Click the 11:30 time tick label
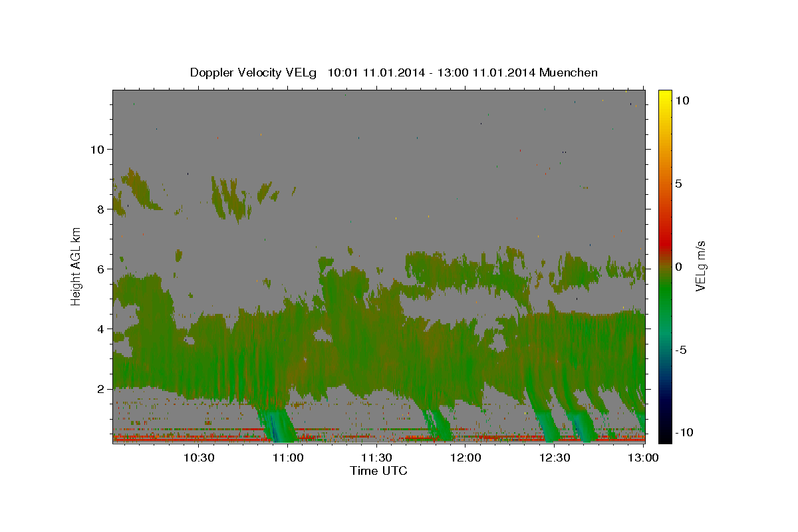 377,458
